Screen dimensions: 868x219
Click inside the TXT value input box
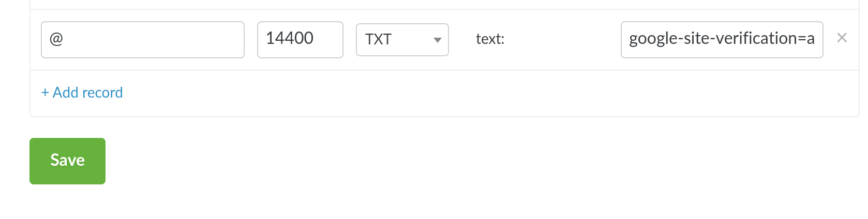[x=722, y=40]
